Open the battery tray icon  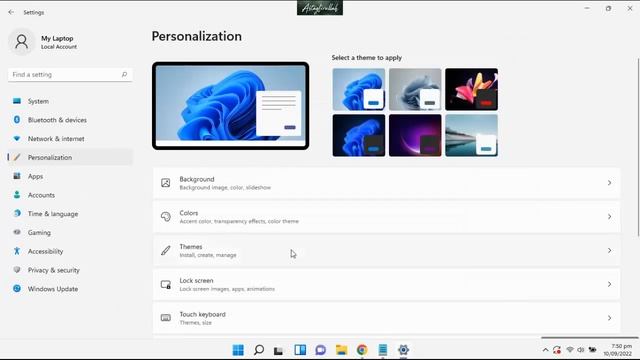click(592, 350)
